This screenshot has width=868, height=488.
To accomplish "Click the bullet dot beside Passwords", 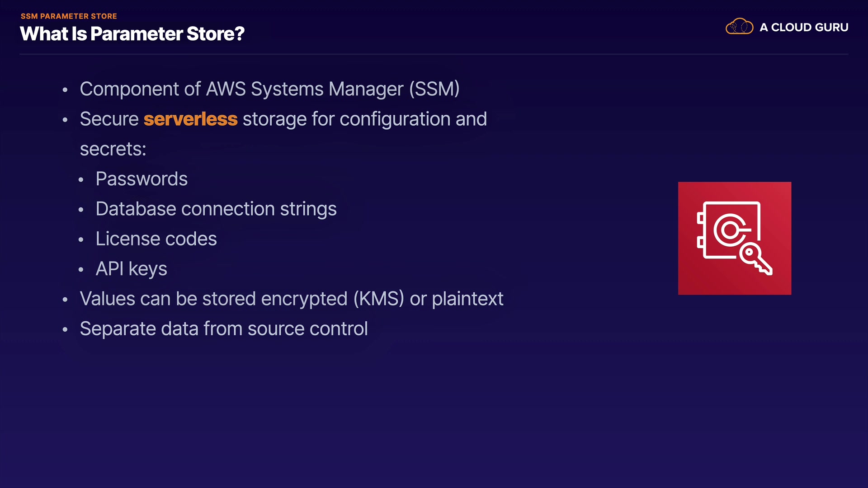I will pyautogui.click(x=81, y=180).
